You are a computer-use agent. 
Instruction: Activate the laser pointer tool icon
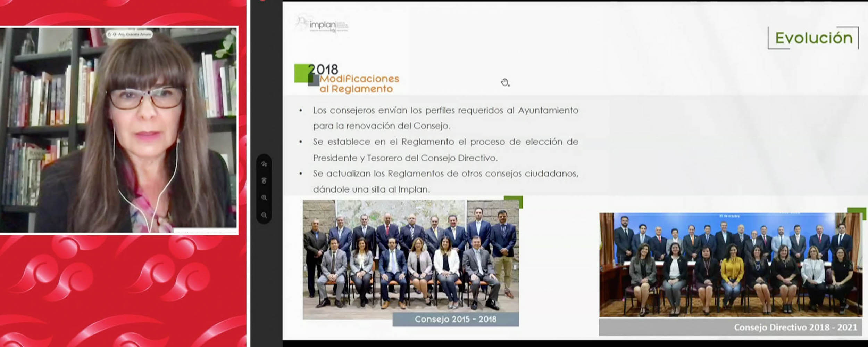(264, 181)
